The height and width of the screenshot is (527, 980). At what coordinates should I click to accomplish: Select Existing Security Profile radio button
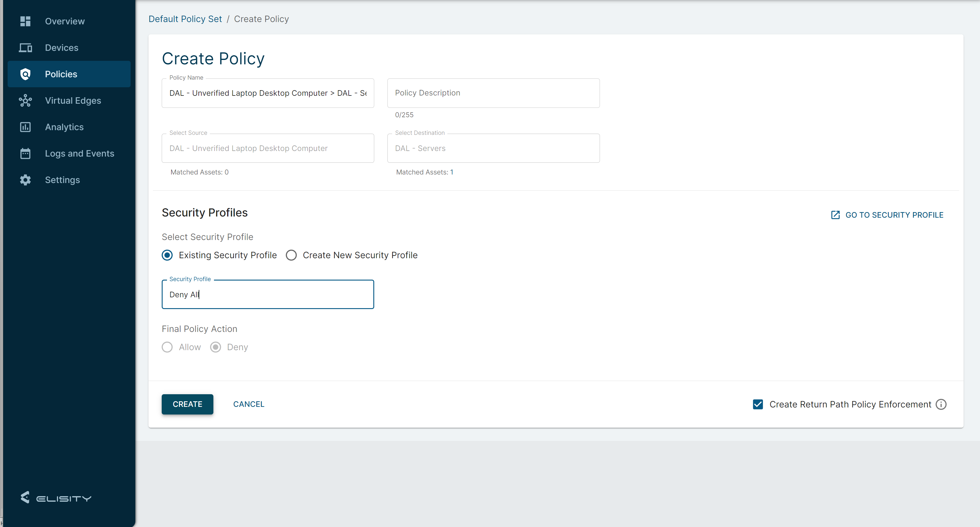coord(167,255)
